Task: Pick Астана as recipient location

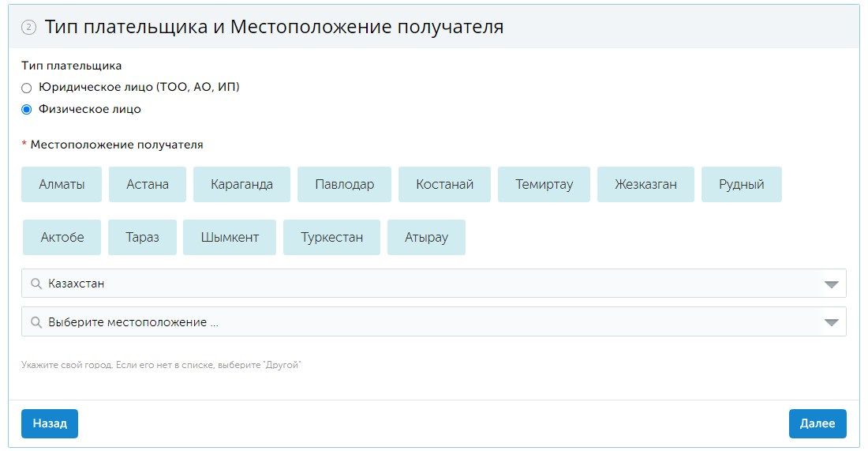Action: (148, 184)
